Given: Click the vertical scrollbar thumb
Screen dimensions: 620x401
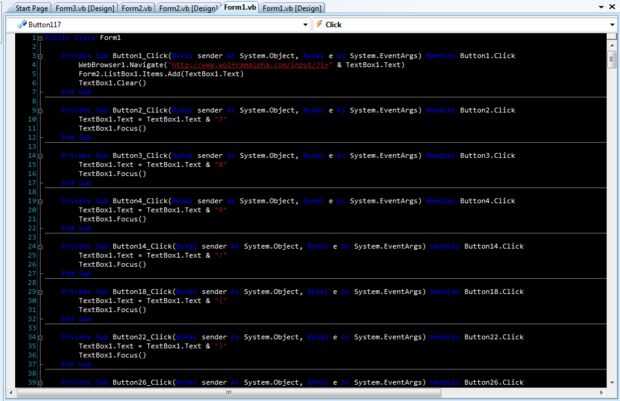Looking at the screenshot, I should pos(612,60).
